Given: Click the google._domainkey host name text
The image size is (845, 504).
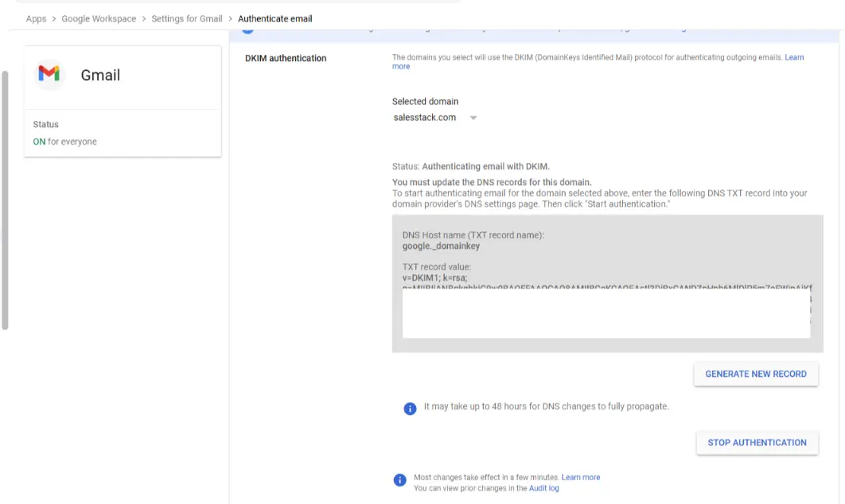Looking at the screenshot, I should pyautogui.click(x=441, y=246).
